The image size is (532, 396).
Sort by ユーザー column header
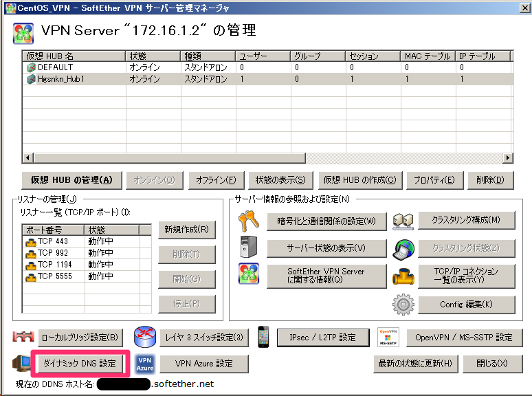point(263,56)
